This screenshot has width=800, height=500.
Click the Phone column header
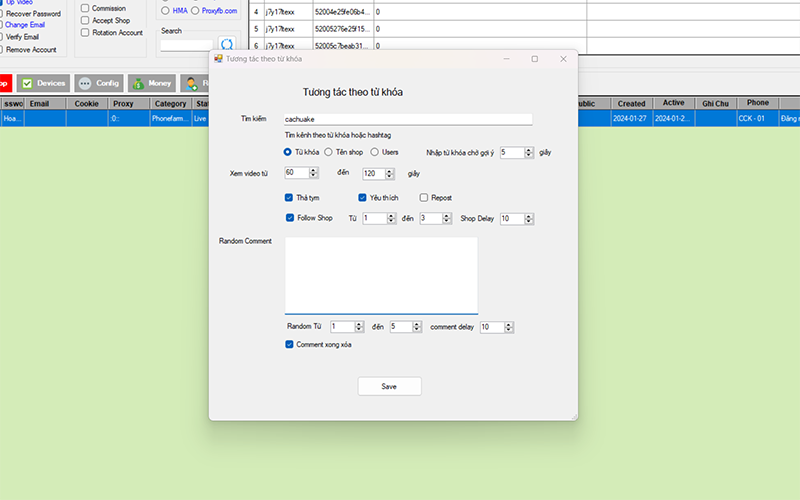click(x=758, y=103)
